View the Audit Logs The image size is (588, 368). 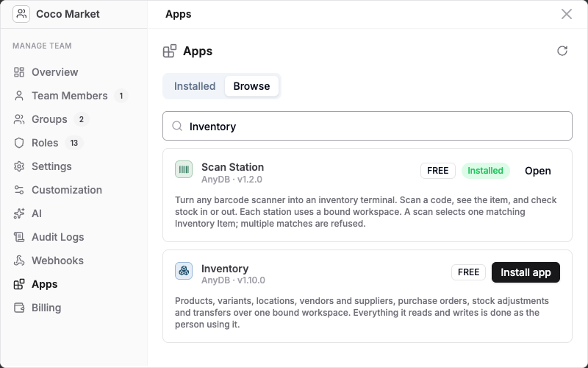tap(57, 237)
